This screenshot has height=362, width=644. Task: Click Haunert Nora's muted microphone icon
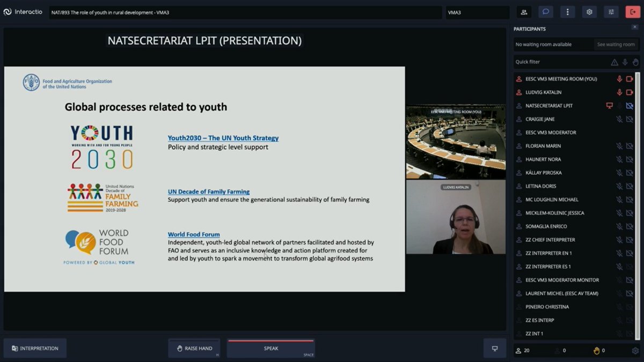click(619, 159)
